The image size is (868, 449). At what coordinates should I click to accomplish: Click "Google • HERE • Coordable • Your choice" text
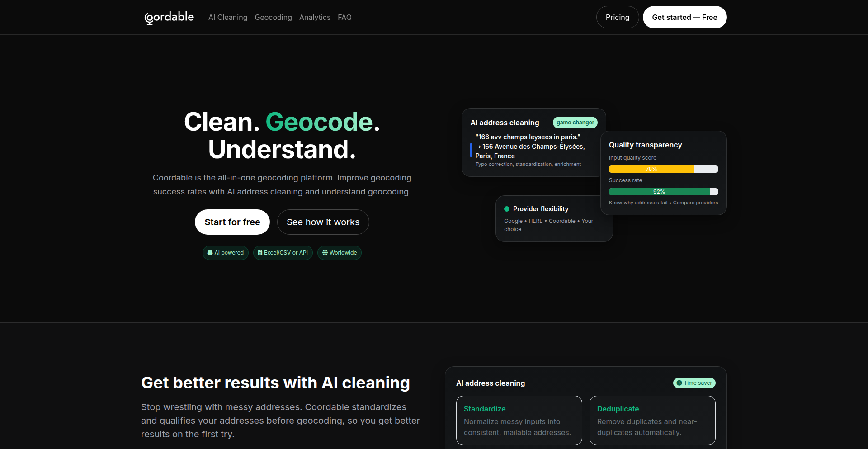point(548,225)
